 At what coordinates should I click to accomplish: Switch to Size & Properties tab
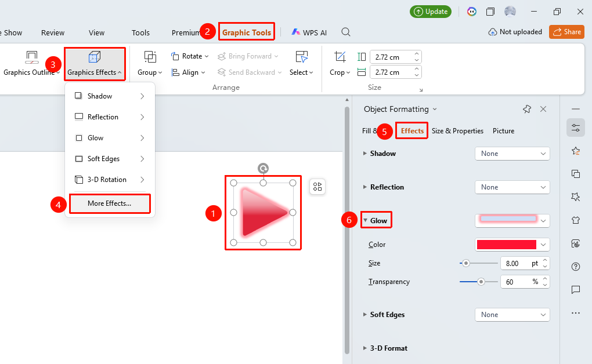pyautogui.click(x=457, y=131)
